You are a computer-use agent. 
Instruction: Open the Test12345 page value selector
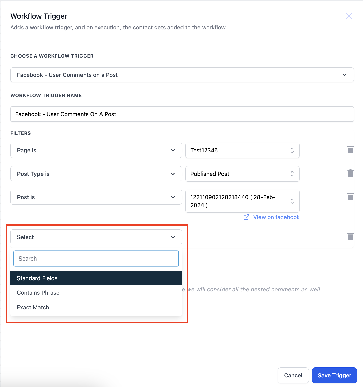242,150
